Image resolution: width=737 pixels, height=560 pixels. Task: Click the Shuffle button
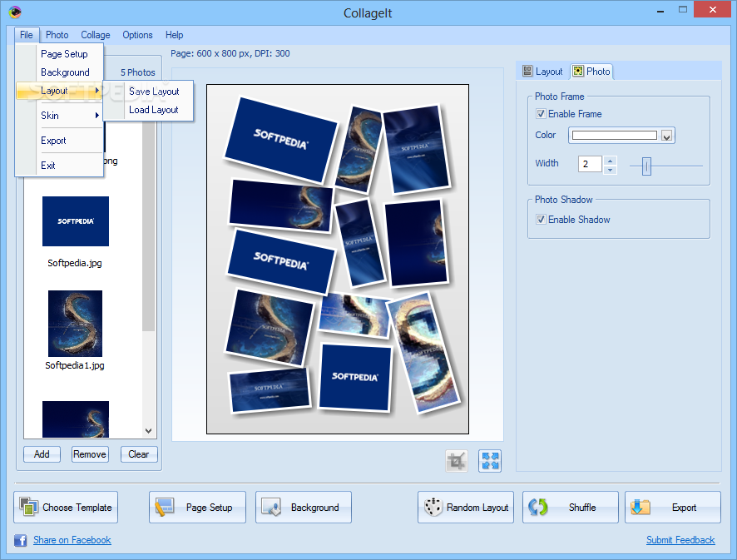click(x=571, y=508)
